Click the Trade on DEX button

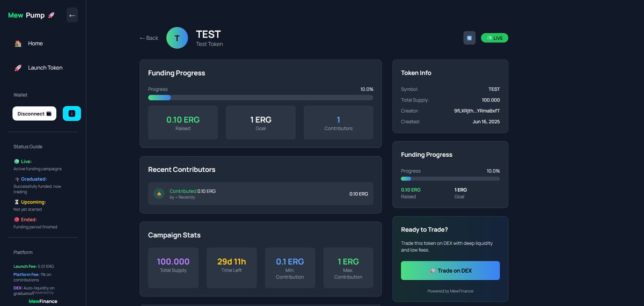[x=450, y=271]
